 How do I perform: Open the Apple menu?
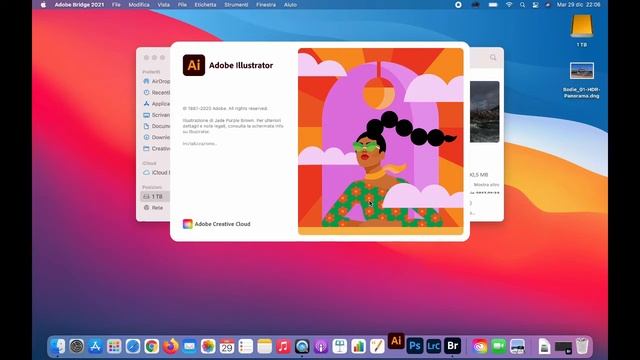[43, 5]
